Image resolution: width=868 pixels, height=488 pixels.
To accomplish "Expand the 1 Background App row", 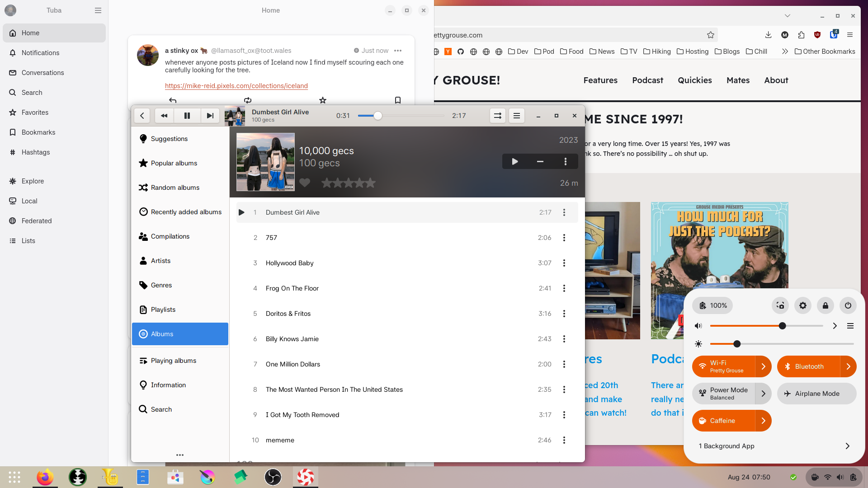I will [x=774, y=446].
